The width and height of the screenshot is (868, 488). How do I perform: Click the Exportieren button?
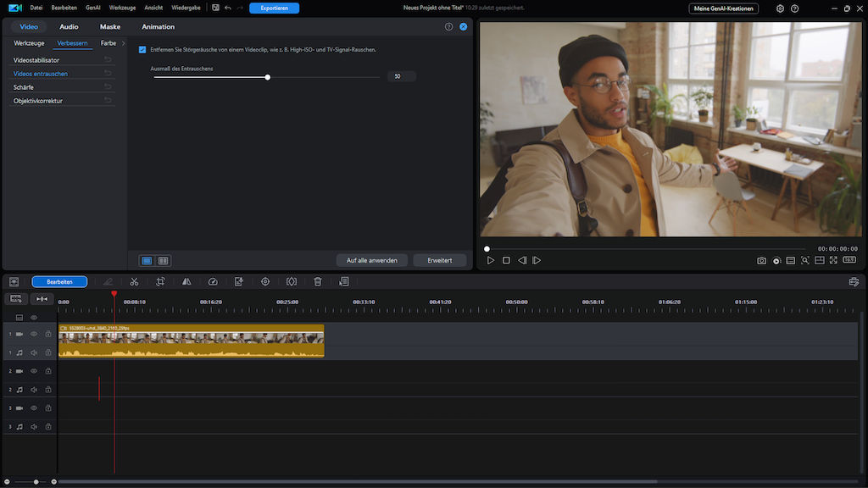tap(274, 8)
